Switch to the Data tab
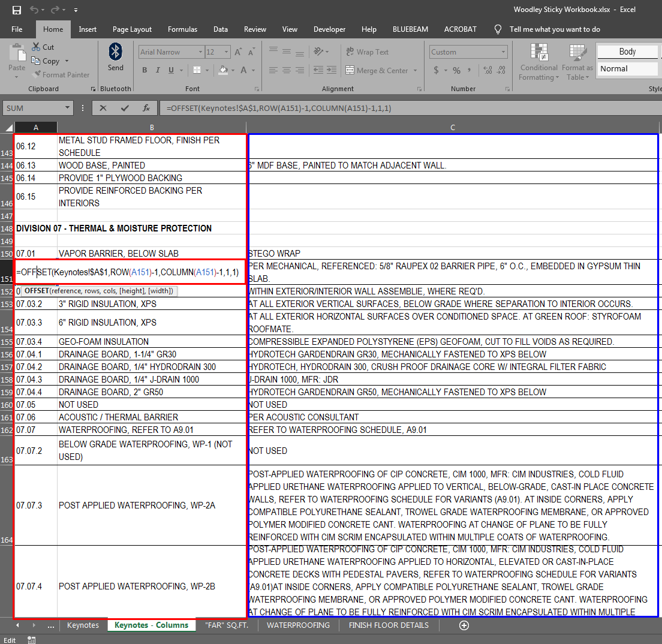This screenshot has height=644, width=662. 221,29
